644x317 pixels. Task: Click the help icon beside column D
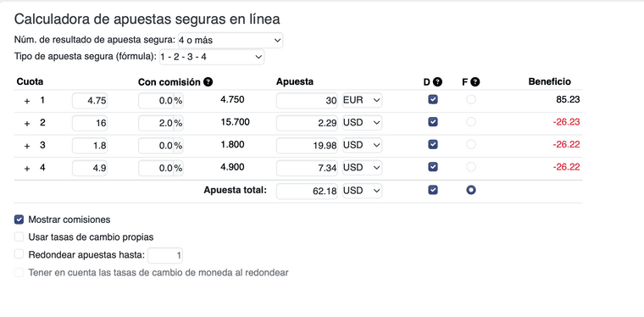click(437, 81)
